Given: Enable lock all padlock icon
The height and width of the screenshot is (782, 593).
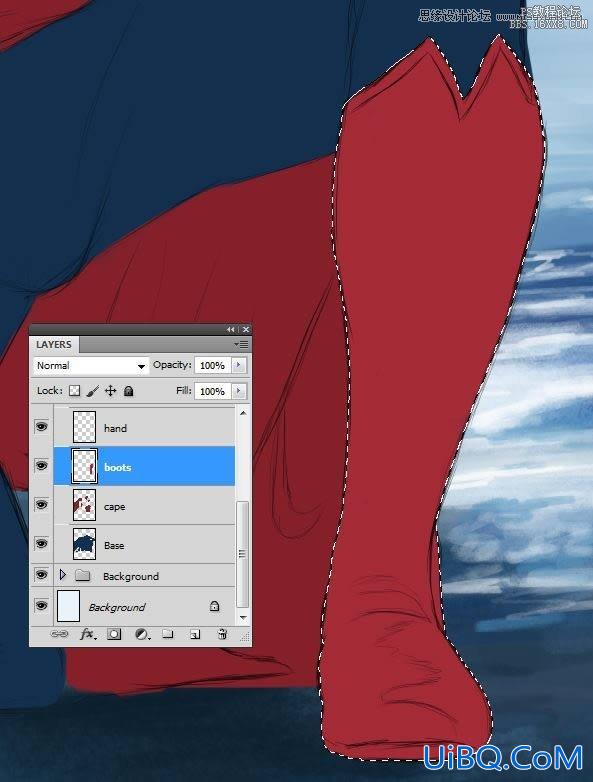Looking at the screenshot, I should [129, 391].
